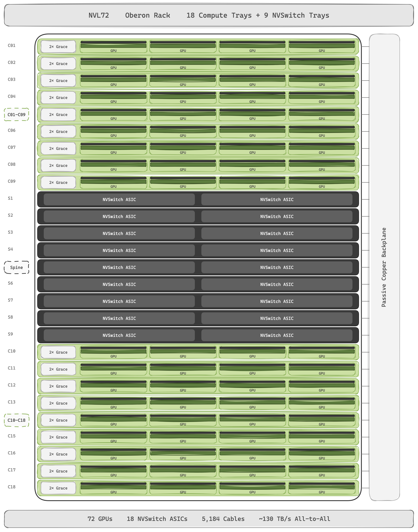This screenshot has width=418, height=532.
Task: Click the second GPU block in row C03
Action: [x=183, y=81]
